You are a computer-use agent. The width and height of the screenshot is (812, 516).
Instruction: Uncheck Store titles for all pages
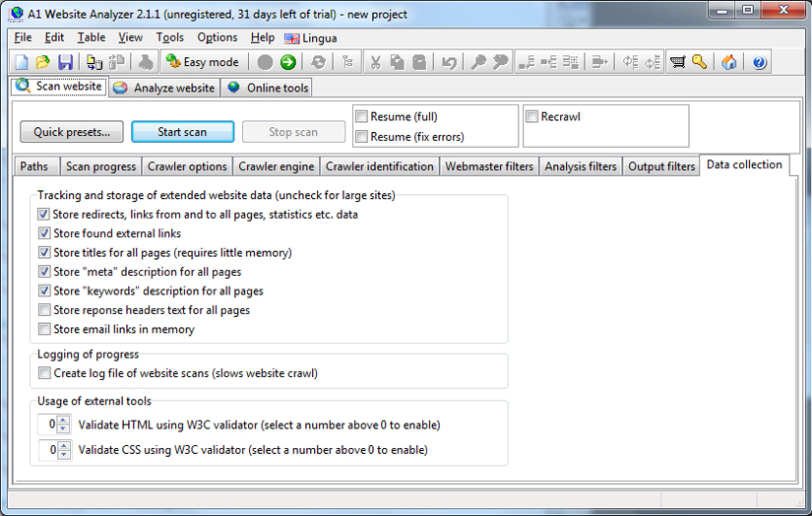44,252
